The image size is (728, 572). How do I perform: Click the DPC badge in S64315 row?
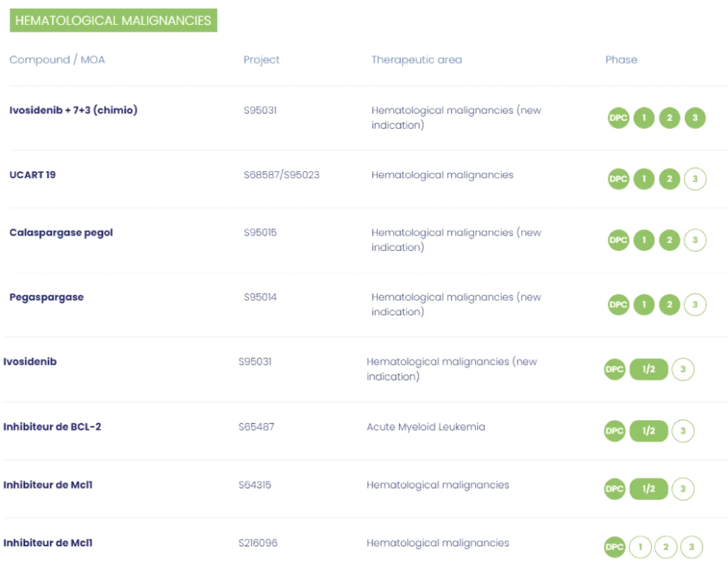[615, 489]
